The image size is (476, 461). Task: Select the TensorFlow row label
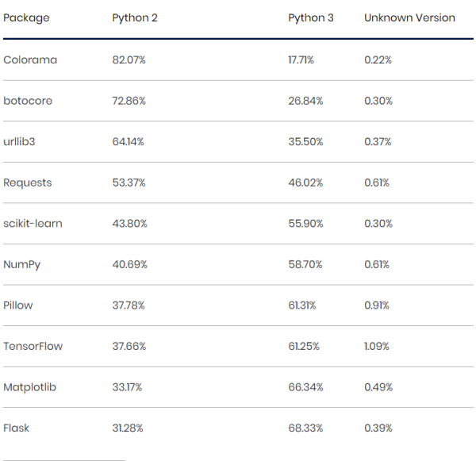tap(33, 346)
